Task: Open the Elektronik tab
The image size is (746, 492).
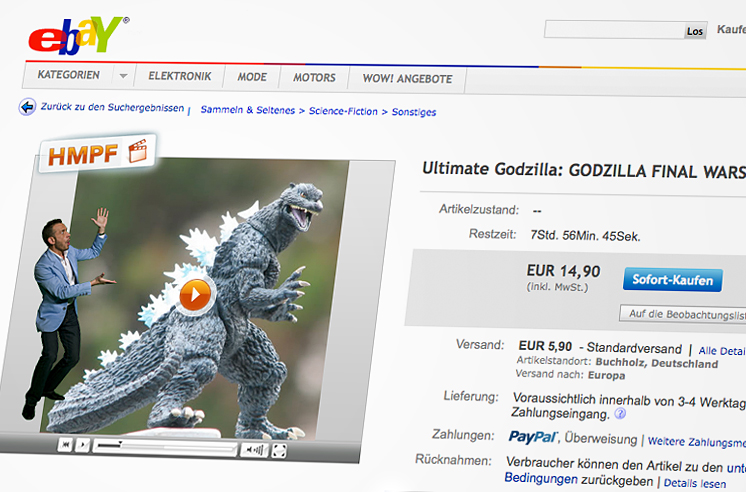Action: (x=179, y=76)
